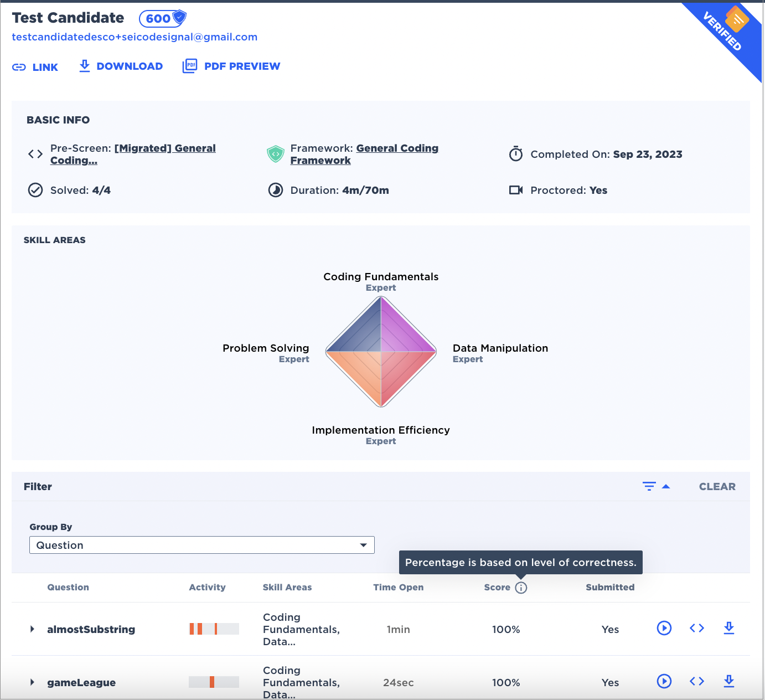Click the 600 verified score badge

point(162,18)
